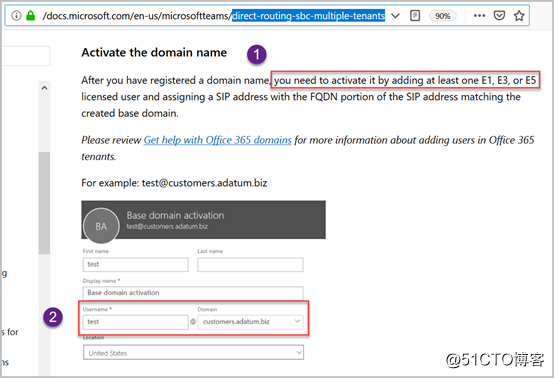The image size is (554, 378).
Task: Click the URL text in address bar
Action: (213, 16)
